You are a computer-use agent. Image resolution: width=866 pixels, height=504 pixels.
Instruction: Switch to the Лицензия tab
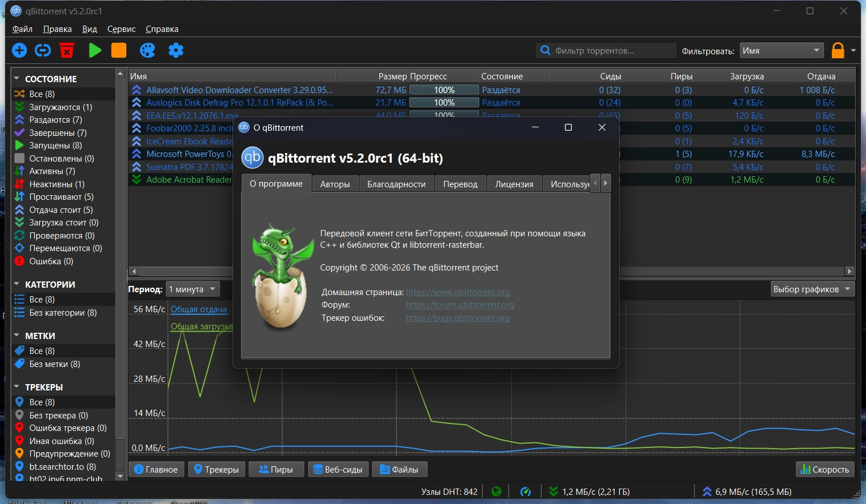coord(514,184)
